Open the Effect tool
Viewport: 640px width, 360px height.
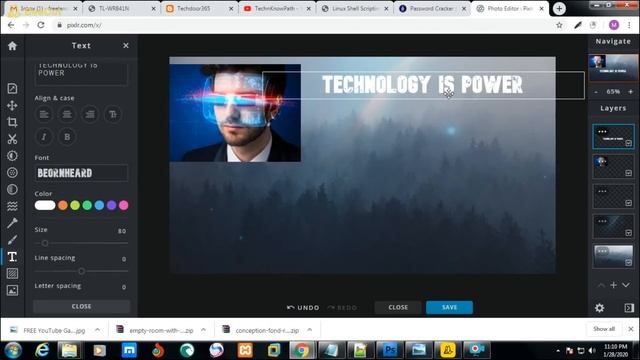pos(12,189)
